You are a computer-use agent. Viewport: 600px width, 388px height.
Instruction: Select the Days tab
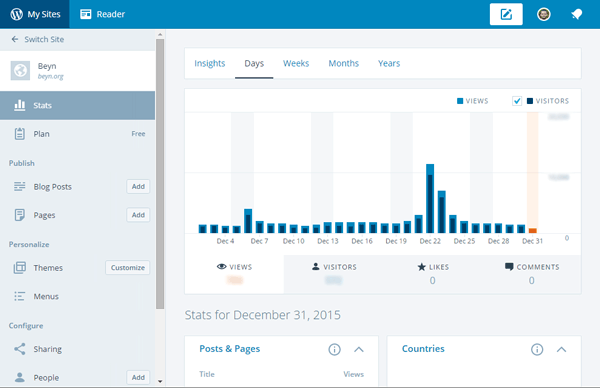[x=254, y=63]
